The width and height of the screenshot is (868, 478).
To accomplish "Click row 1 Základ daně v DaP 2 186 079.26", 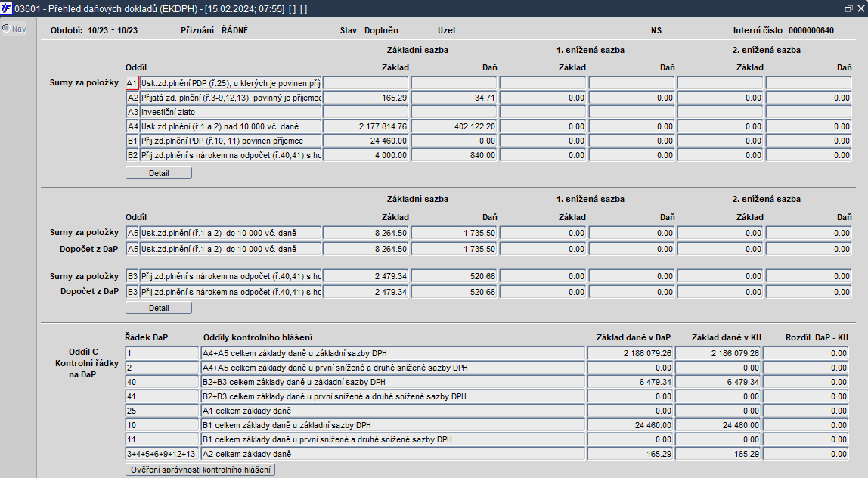I will [630, 352].
